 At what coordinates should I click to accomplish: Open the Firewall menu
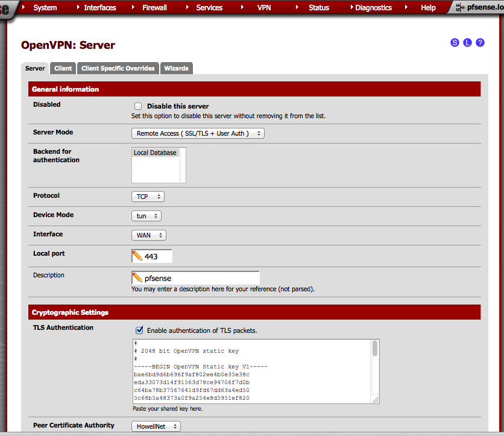tap(154, 7)
